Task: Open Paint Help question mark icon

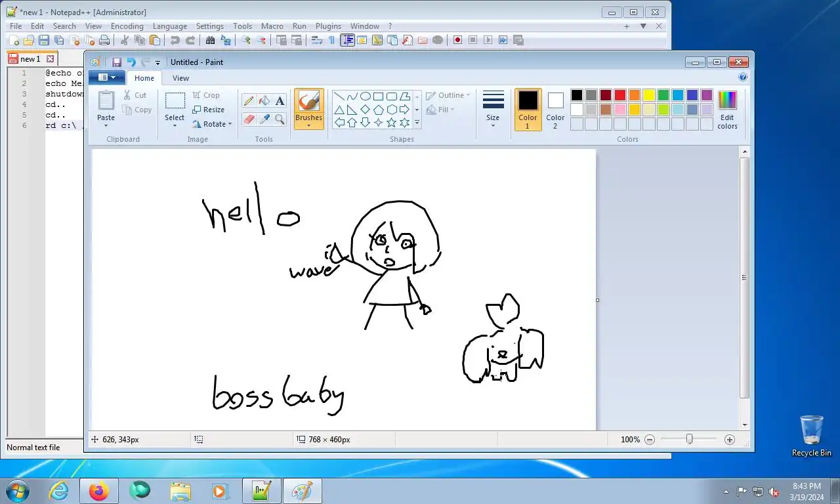Action: point(743,77)
